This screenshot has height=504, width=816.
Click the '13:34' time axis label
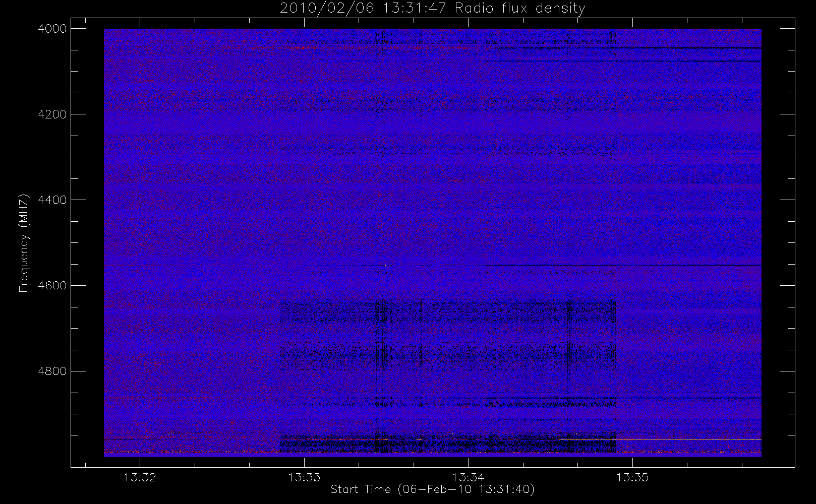pos(468,477)
